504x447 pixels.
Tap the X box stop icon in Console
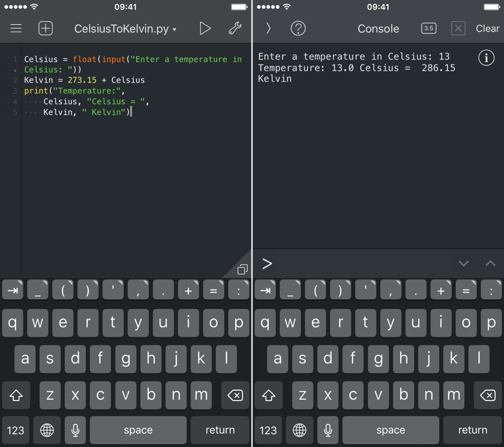click(x=458, y=28)
